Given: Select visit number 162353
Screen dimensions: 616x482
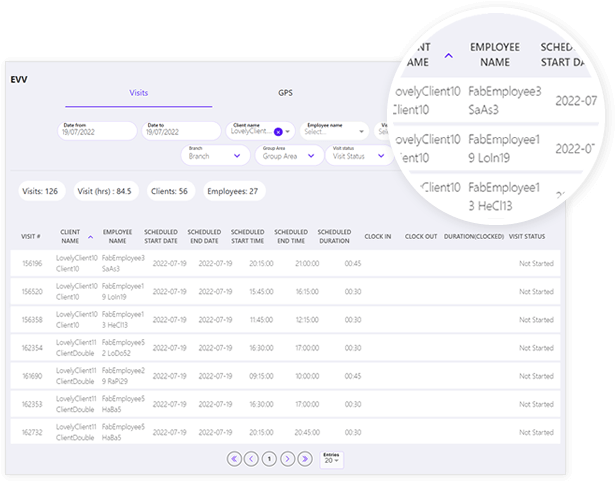Looking at the screenshot, I should click(x=32, y=404).
